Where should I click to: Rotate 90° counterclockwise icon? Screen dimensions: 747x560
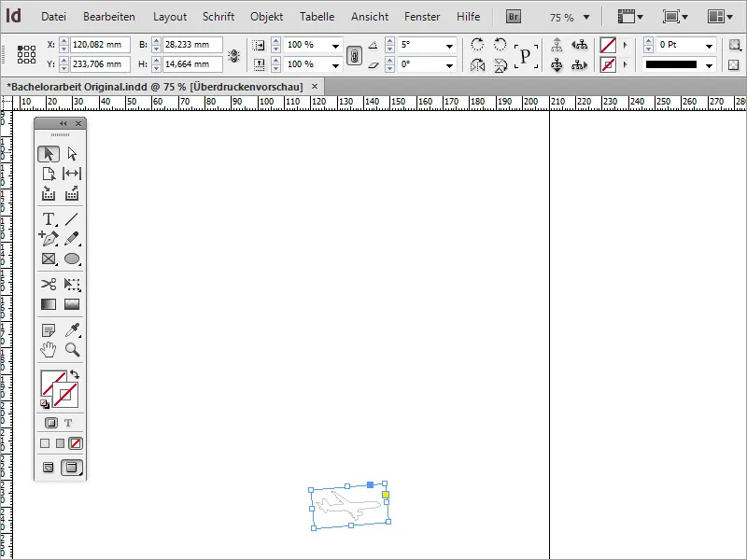pos(500,45)
